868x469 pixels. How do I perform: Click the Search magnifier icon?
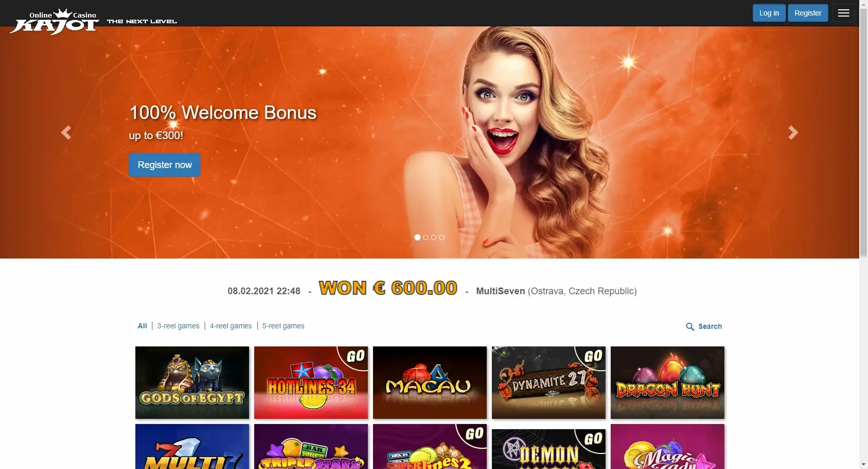click(690, 327)
